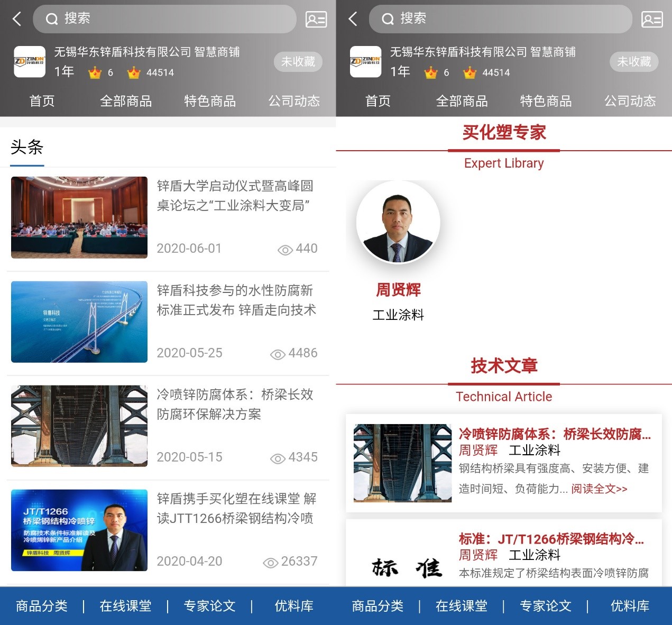Tap expert name 周贤辉 under portrait

point(398,290)
